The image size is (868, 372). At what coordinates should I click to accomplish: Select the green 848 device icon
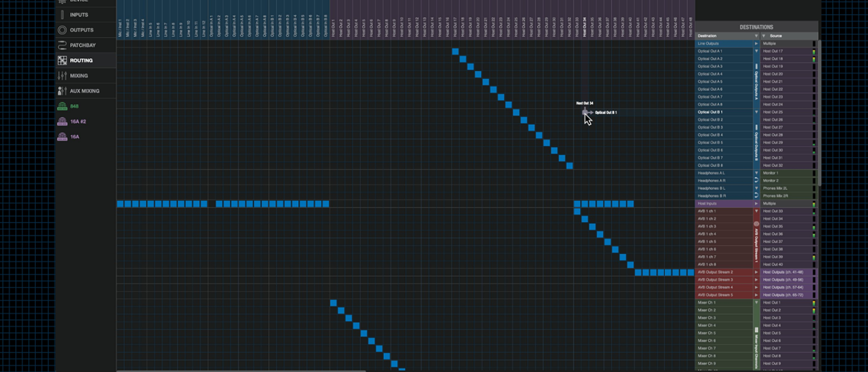click(x=62, y=107)
